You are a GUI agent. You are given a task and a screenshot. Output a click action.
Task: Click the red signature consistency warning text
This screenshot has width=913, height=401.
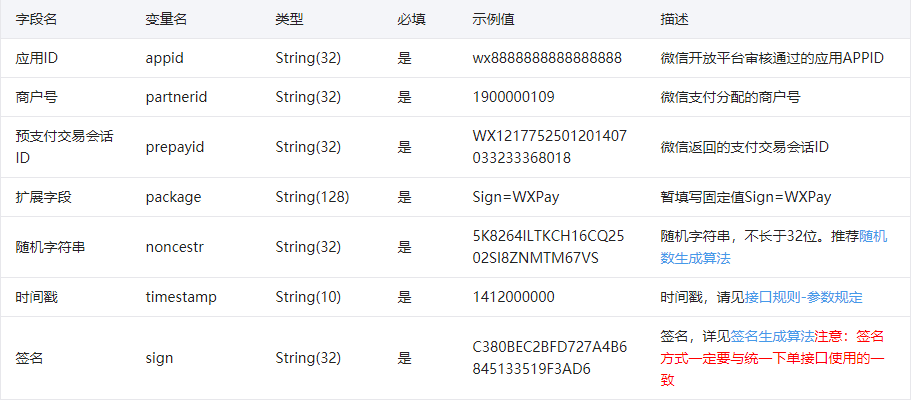coord(772,358)
